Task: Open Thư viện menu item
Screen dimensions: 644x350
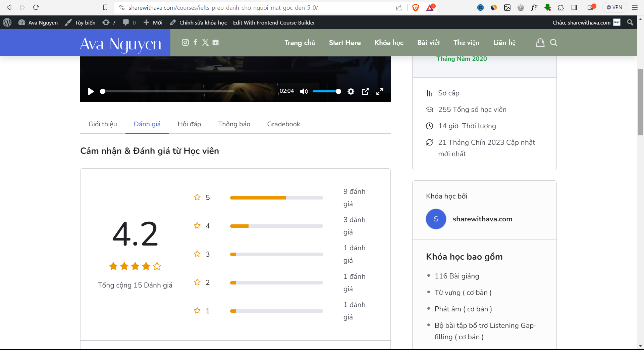Action: coord(467,43)
